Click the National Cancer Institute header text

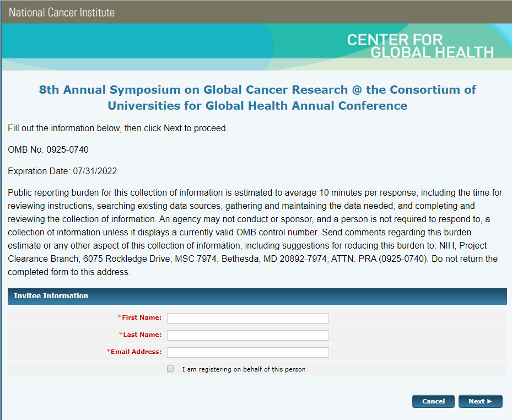pyautogui.click(x=62, y=12)
